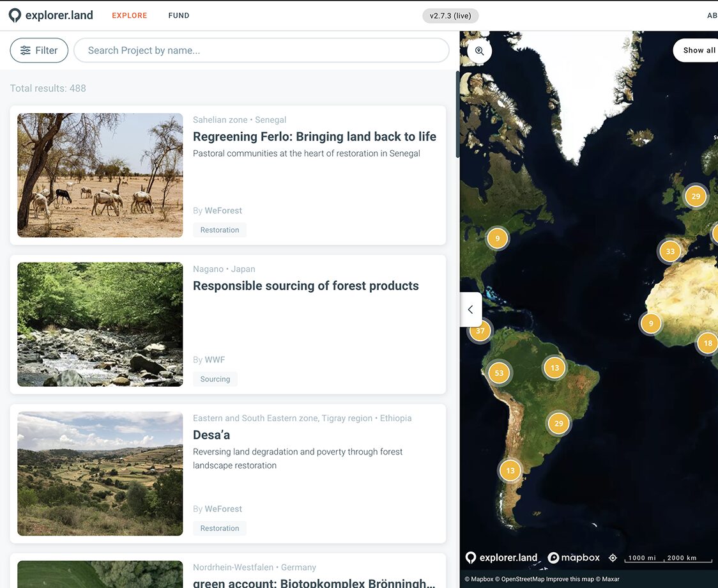
Task: Click the Improve this map link
Action: pos(570,579)
